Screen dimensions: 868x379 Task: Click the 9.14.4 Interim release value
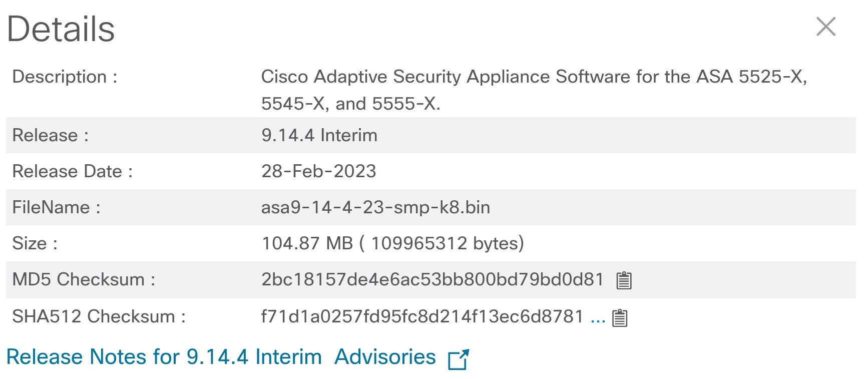319,135
